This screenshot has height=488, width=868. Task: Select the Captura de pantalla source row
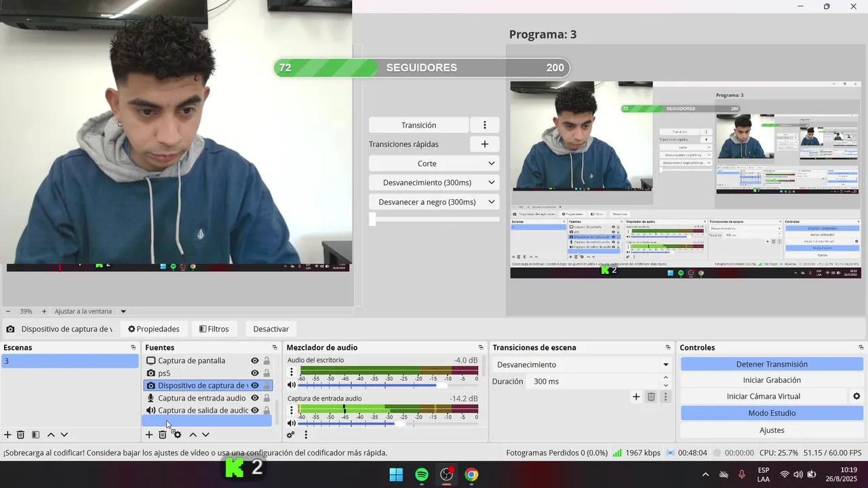point(206,361)
